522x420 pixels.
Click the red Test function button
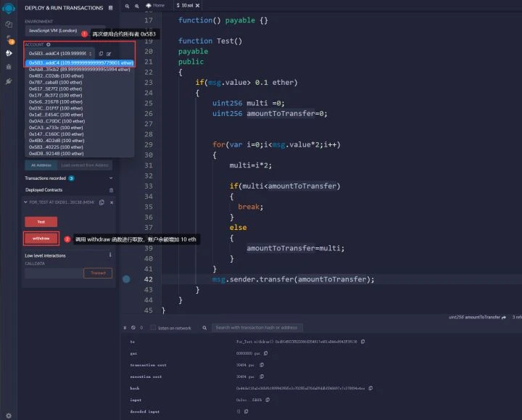tap(41, 222)
